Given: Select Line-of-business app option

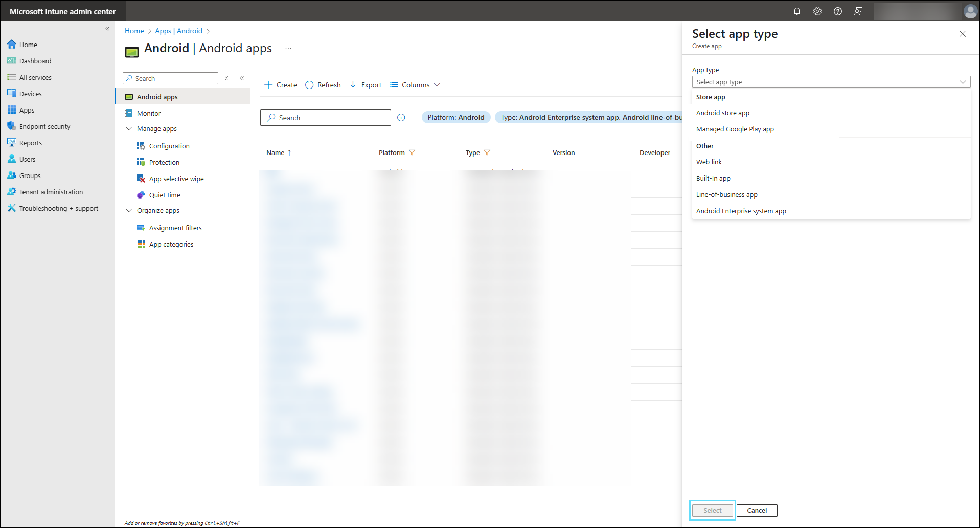Looking at the screenshot, I should tap(726, 195).
